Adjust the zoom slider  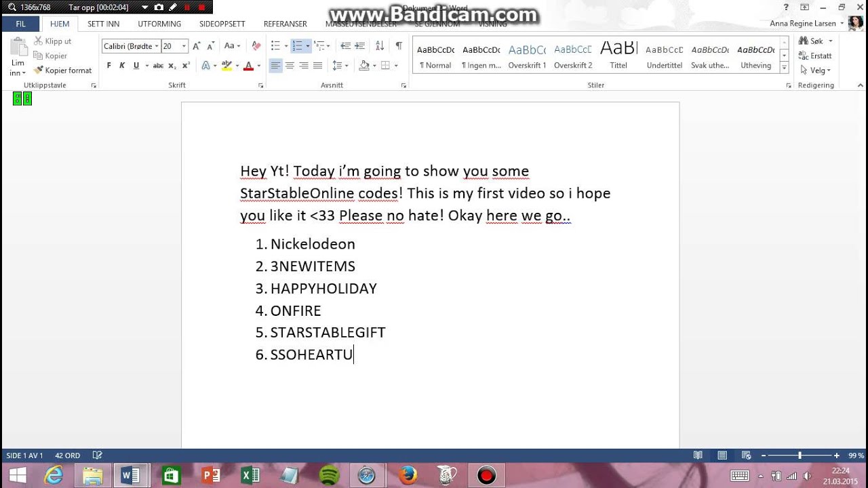[800, 455]
